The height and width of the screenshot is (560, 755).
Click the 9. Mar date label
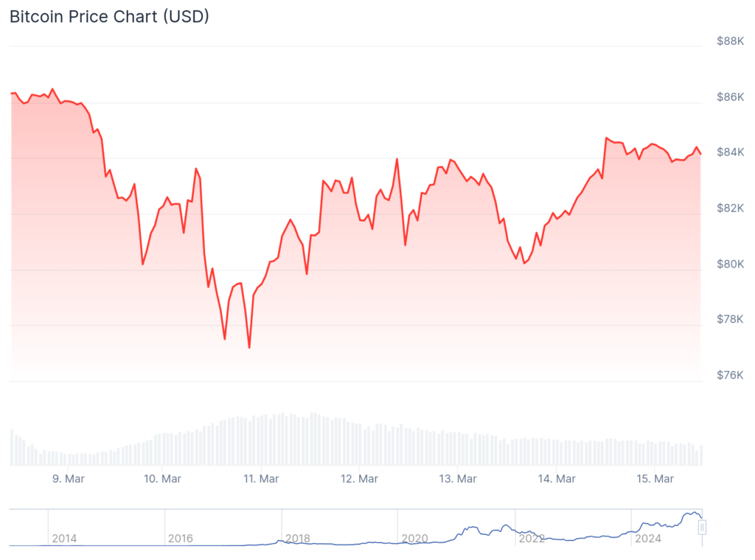coord(68,479)
